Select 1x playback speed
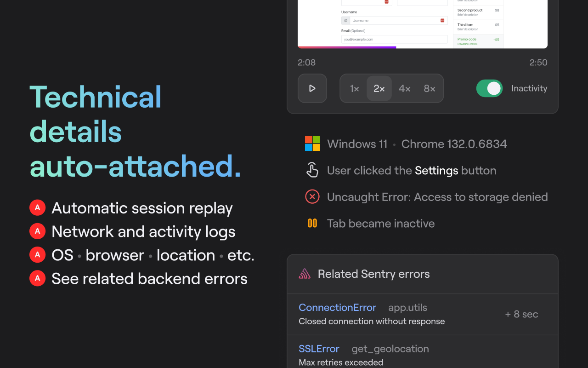Viewport: 588px width, 368px height. pyautogui.click(x=354, y=88)
